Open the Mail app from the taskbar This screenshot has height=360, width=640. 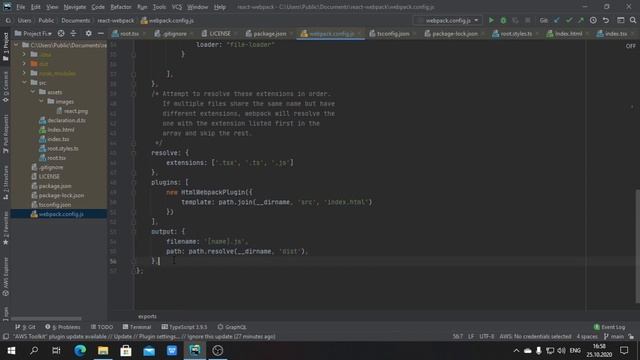pos(149,350)
